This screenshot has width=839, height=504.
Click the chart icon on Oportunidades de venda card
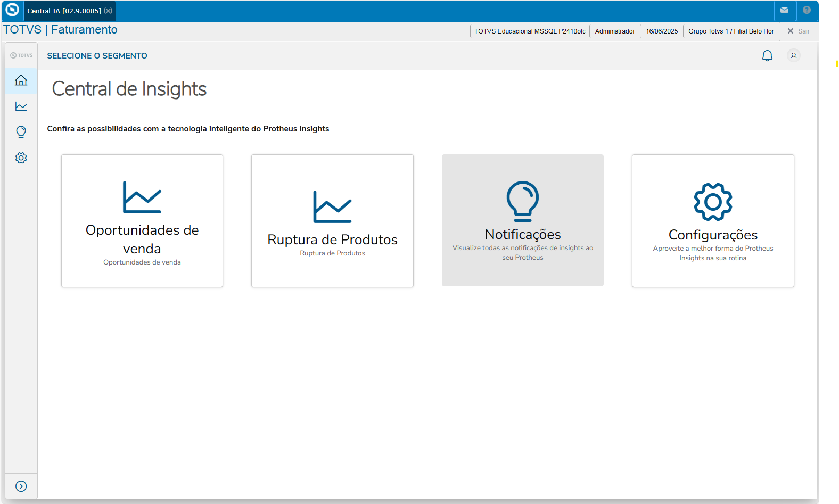[142, 197]
